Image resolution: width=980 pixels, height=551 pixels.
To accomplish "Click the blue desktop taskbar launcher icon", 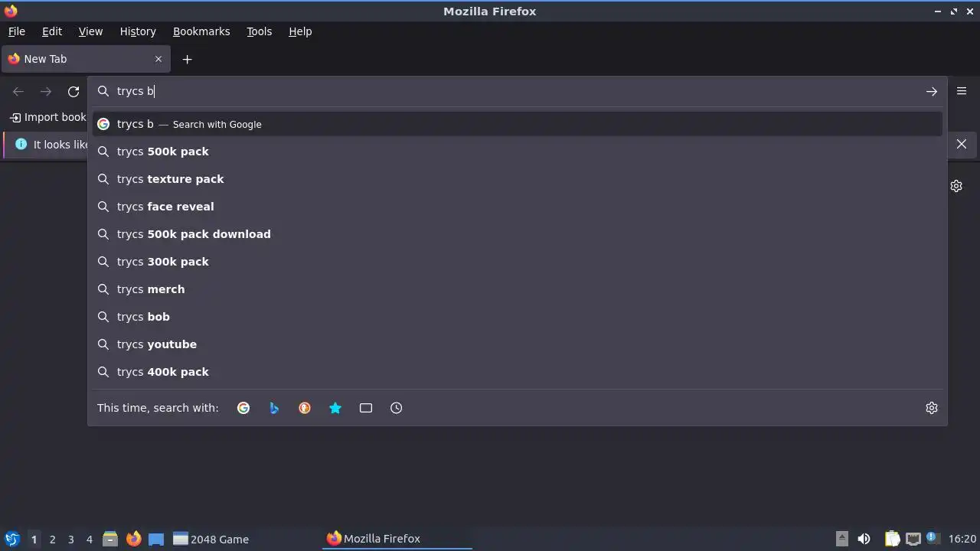I will coord(156,539).
